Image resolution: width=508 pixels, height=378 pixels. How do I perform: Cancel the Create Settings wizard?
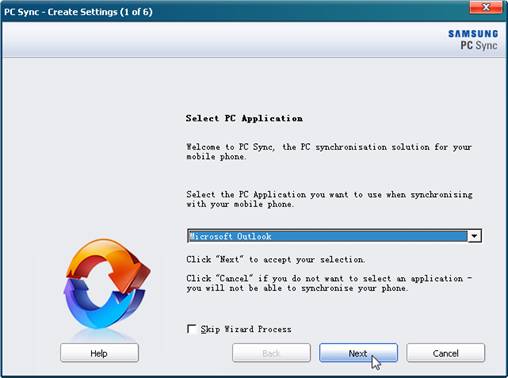446,353
